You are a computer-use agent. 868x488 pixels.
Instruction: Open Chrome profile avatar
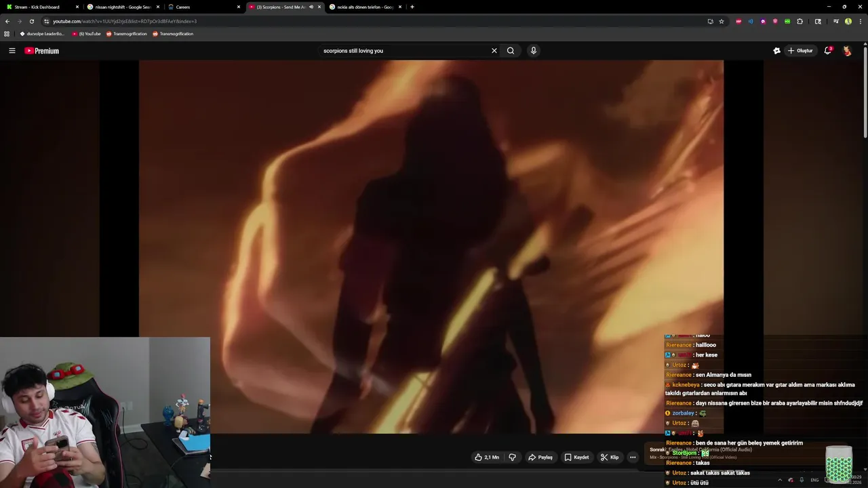tap(848, 21)
